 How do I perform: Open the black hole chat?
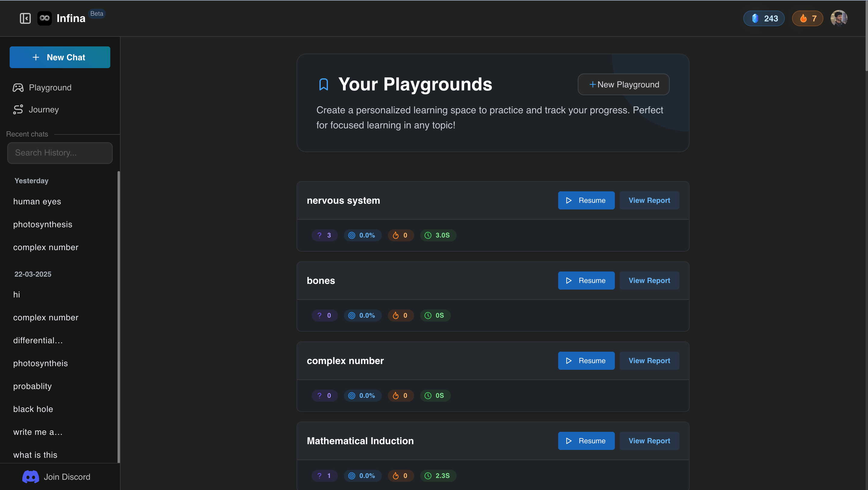coord(33,409)
